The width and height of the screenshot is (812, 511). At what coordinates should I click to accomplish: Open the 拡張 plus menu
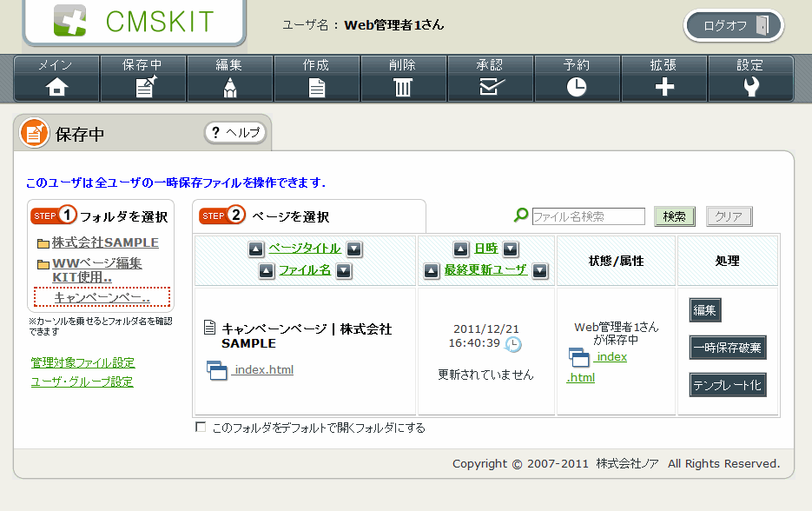pyautogui.click(x=663, y=78)
